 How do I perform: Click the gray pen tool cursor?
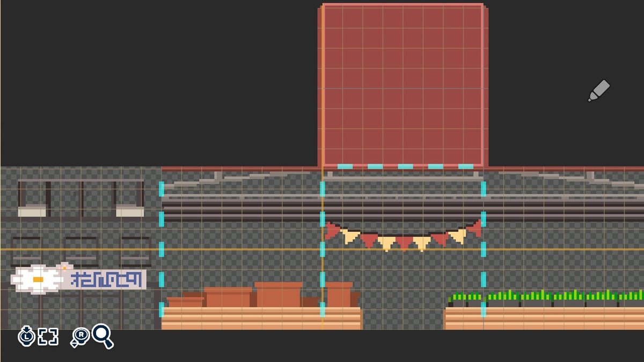coord(598,91)
